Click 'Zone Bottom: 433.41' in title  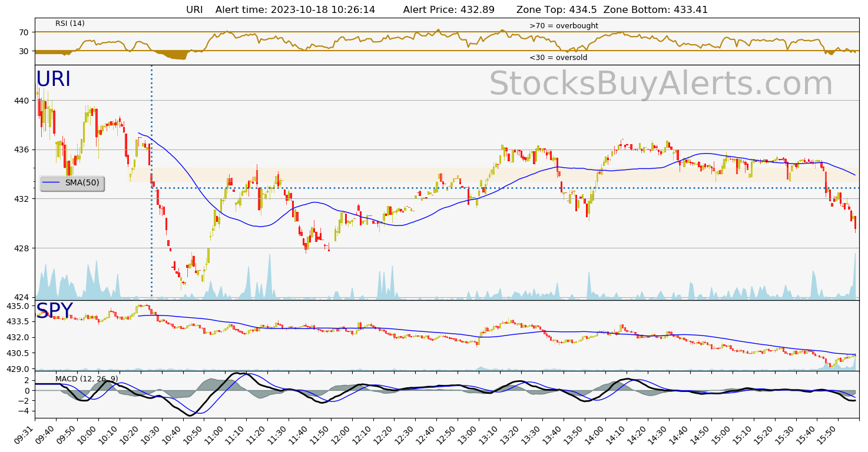click(x=655, y=9)
